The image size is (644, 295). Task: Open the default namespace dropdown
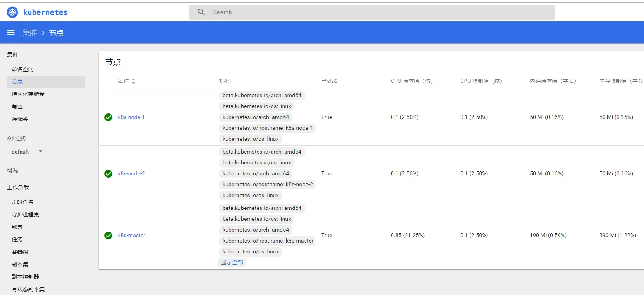click(26, 152)
